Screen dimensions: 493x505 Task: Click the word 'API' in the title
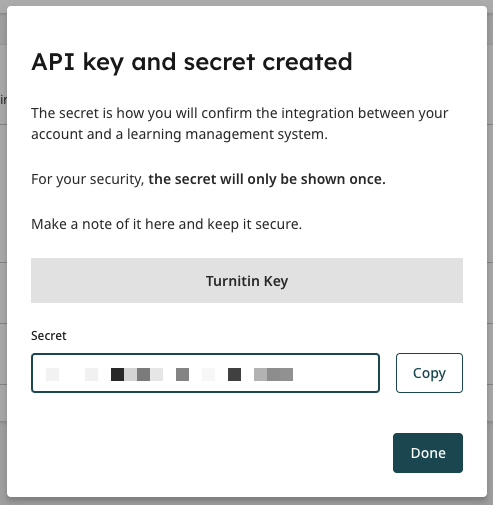(x=53, y=62)
